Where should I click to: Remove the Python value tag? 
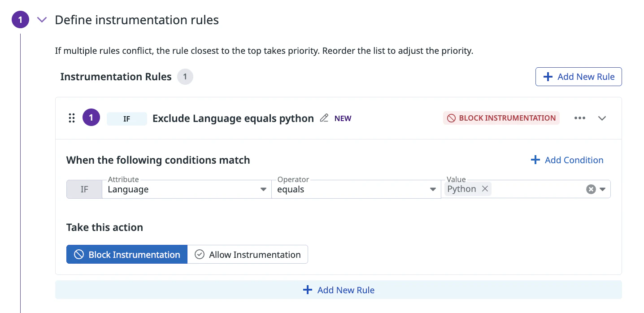point(485,189)
